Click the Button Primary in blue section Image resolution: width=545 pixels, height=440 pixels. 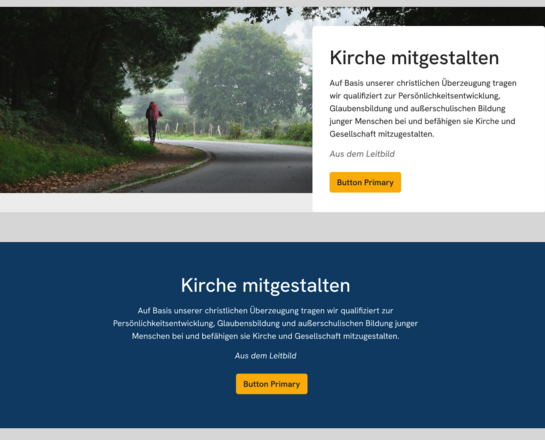click(x=271, y=384)
